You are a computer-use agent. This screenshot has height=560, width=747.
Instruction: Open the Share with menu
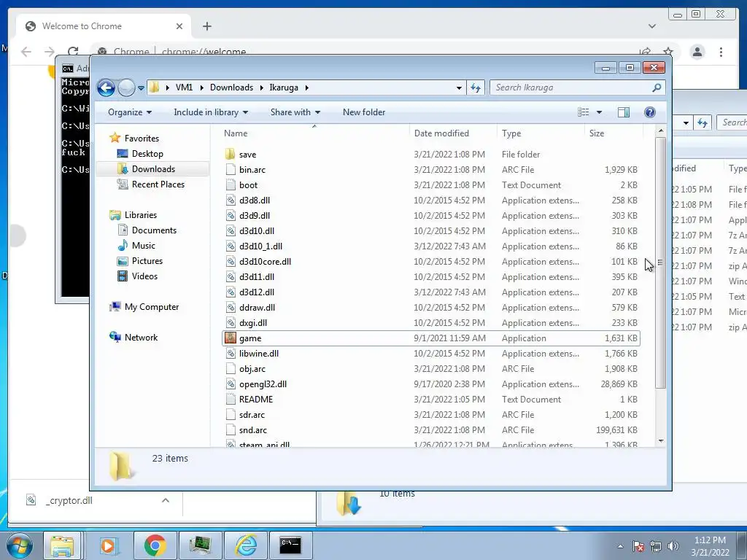pos(295,112)
